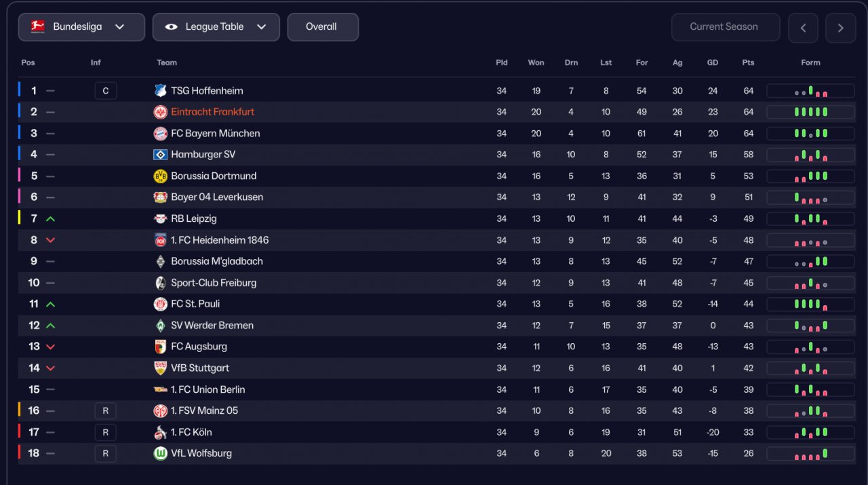This screenshot has width=868, height=485.
Task: Click the champions 'C' badge for Hoffenheim
Action: tap(106, 91)
